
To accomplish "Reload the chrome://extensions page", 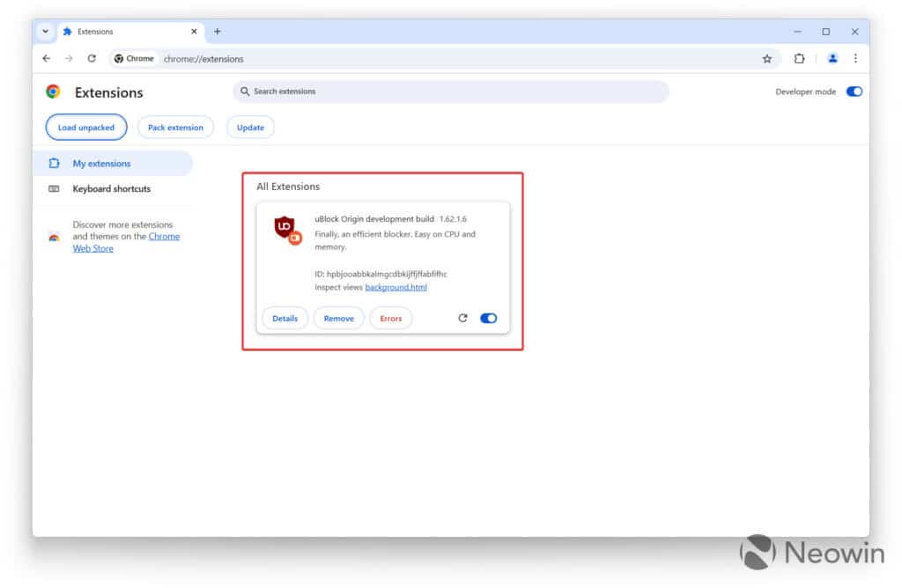I will click(x=92, y=59).
